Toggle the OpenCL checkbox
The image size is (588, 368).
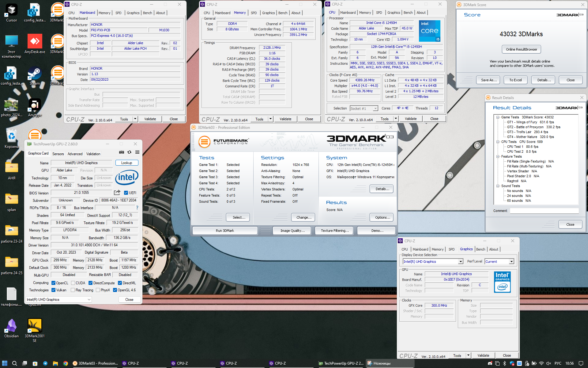(x=53, y=283)
